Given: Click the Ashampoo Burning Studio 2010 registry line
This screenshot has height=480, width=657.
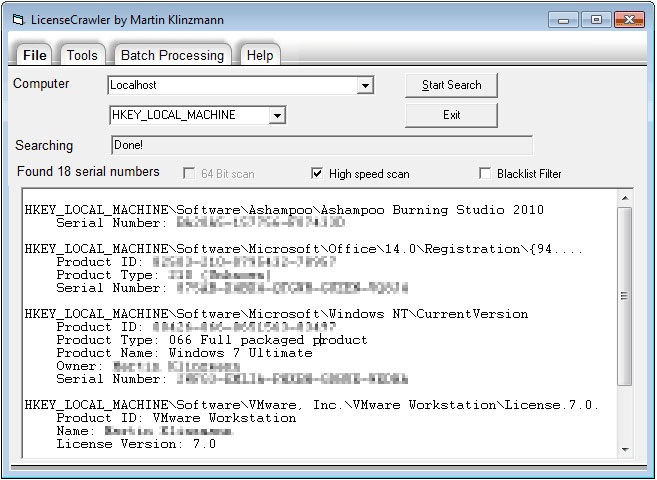Looking at the screenshot, I should pyautogui.click(x=284, y=209).
